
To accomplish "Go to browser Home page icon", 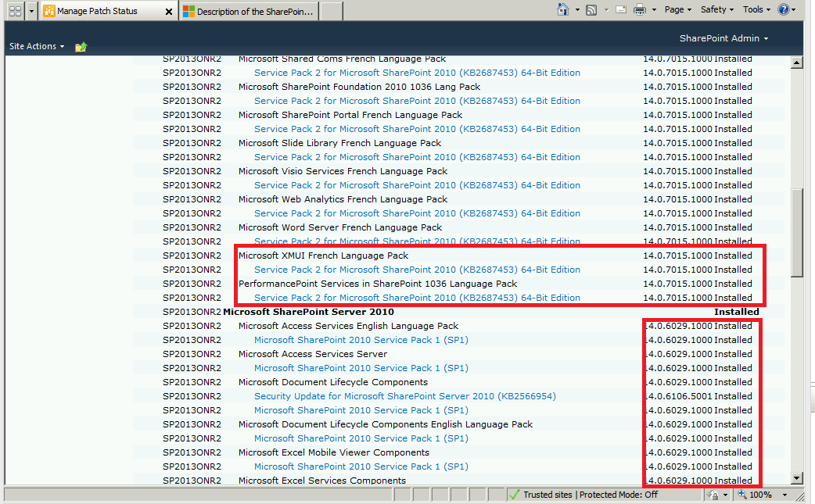I will coord(563,9).
